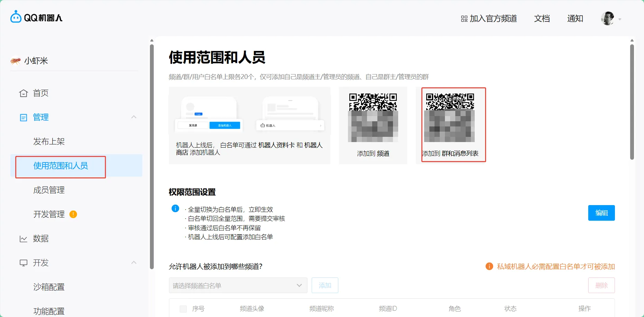Open the 文档 link in header
The height and width of the screenshot is (317, 644).
click(542, 19)
